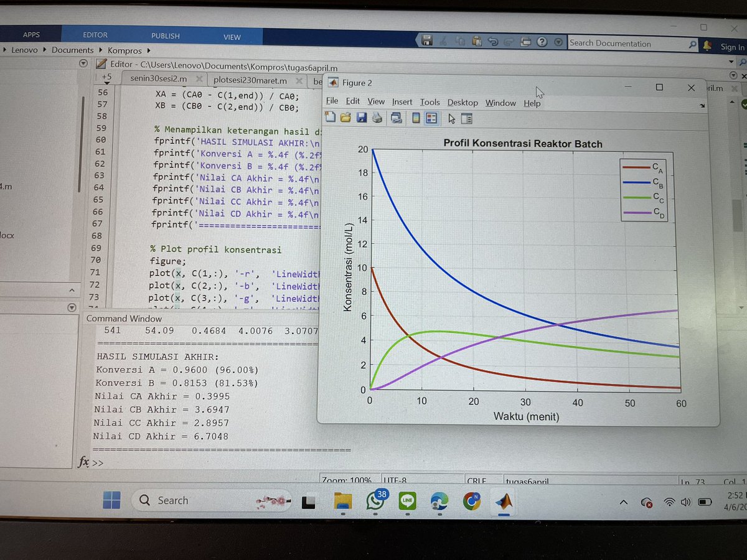This screenshot has height=560, width=747.
Task: Open the Property Inspector icon in Figure 2
Action: [467, 118]
